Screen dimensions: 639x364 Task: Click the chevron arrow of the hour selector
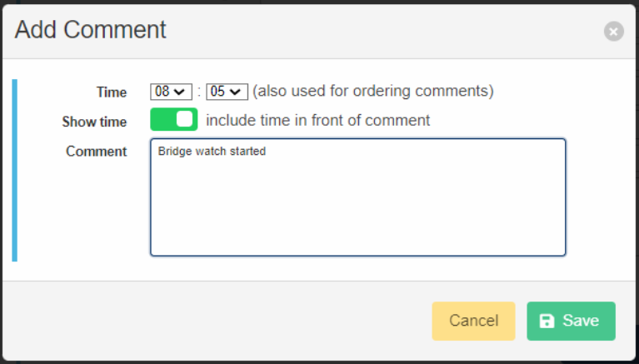(x=179, y=92)
